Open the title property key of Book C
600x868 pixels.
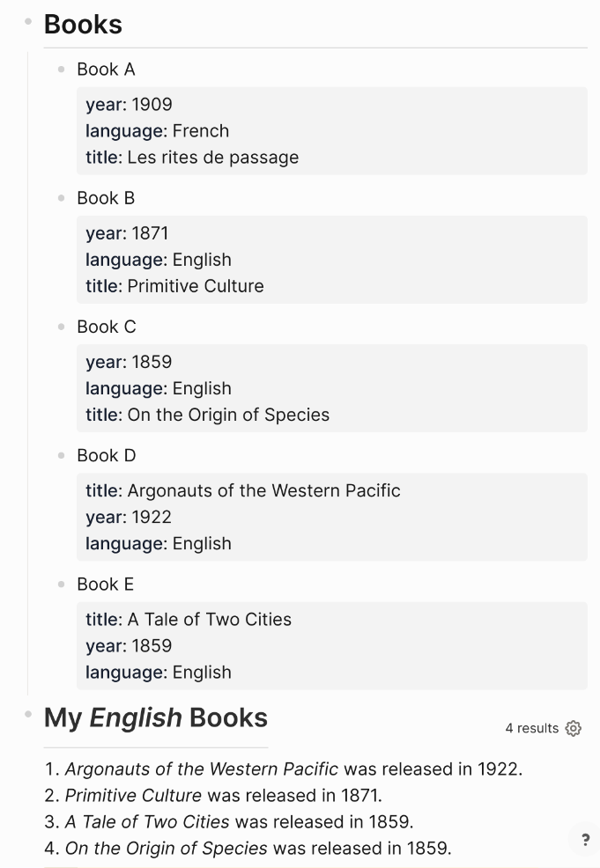click(101, 415)
